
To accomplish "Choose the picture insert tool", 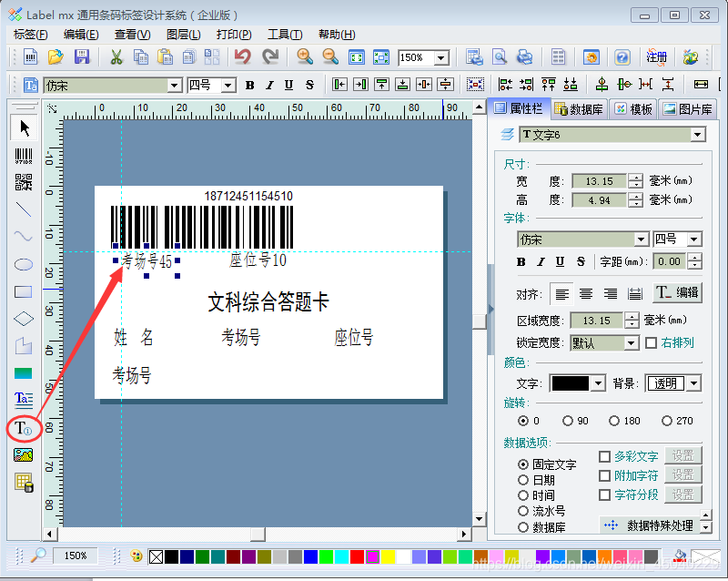I will [x=24, y=455].
